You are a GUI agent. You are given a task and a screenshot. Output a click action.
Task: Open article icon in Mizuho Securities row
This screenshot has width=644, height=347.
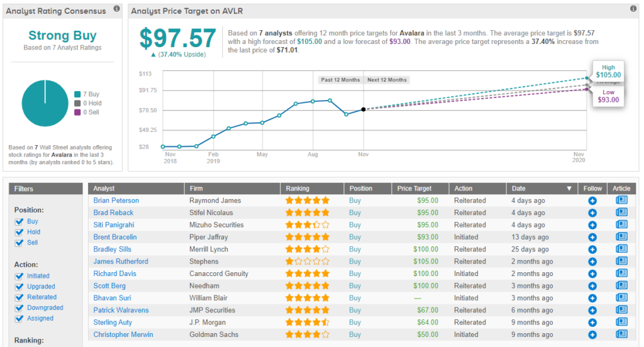point(621,224)
